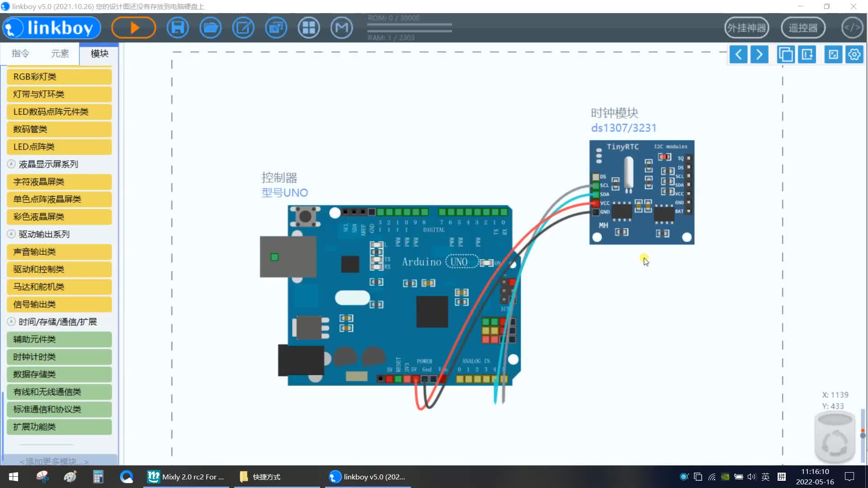Show code view with the </> icon

[x=852, y=28]
